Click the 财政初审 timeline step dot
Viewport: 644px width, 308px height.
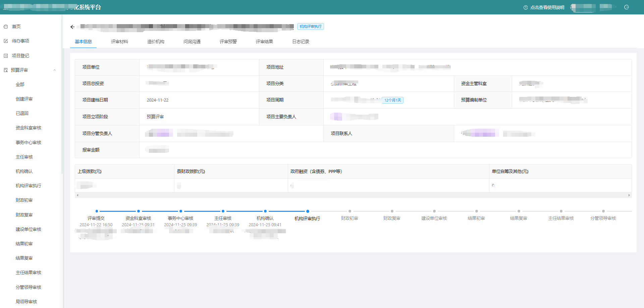click(350, 211)
